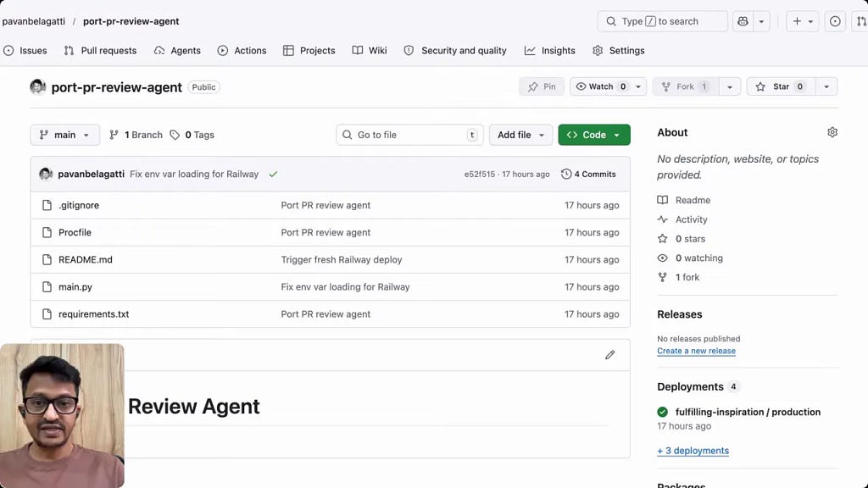Open the Procfile file
The height and width of the screenshot is (488, 868).
75,232
